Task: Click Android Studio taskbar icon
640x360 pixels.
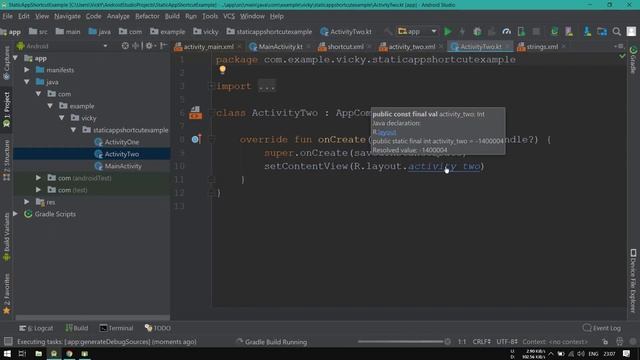Action: pos(54,353)
